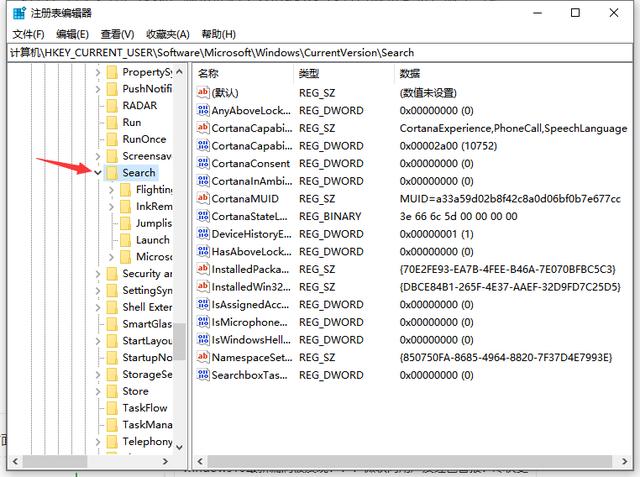Image resolution: width=640 pixels, height=477 pixels.
Task: Click tree pane horizontal scroll-right arrow
Action: (x=165, y=461)
